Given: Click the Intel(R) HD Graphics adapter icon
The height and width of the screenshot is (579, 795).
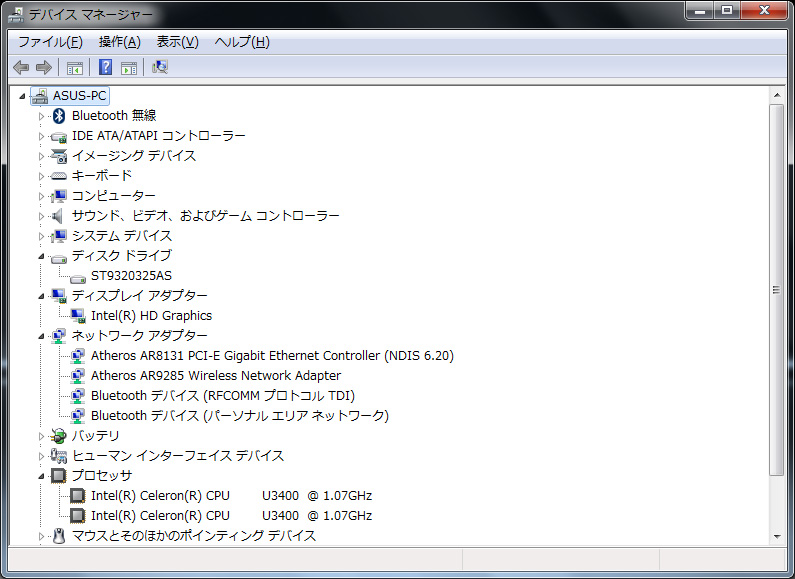Looking at the screenshot, I should (78, 316).
